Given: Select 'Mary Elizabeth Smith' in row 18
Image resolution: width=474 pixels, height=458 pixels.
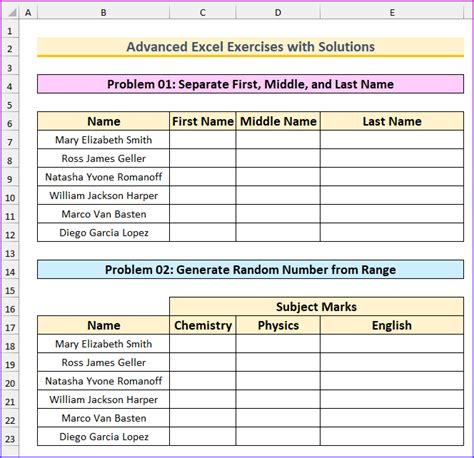Looking at the screenshot, I should [x=103, y=344].
